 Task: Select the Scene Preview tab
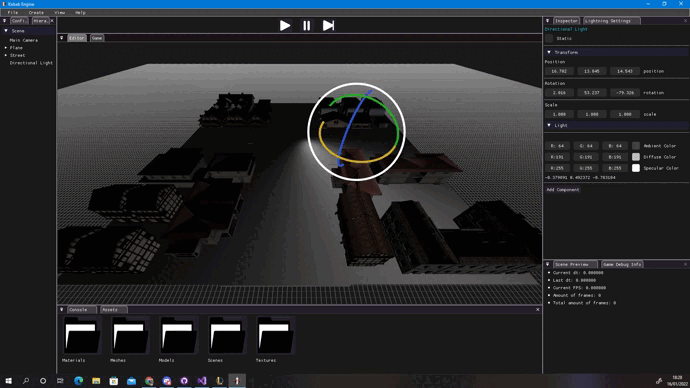[x=575, y=264]
